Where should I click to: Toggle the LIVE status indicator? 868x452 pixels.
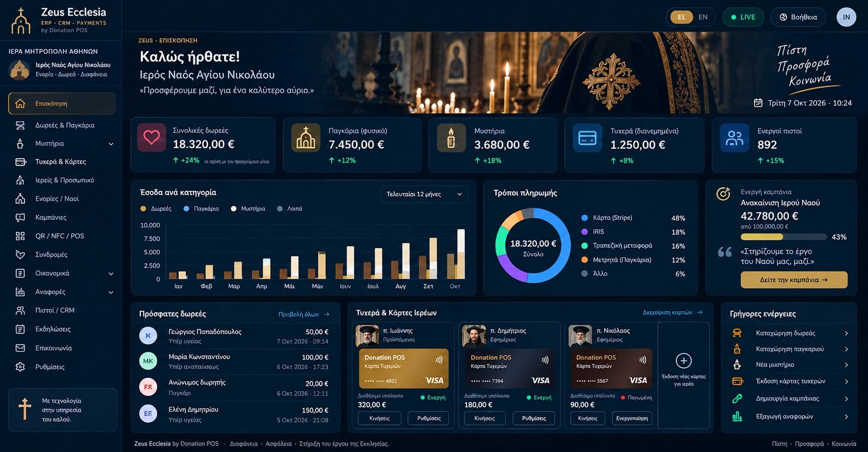pyautogui.click(x=743, y=17)
